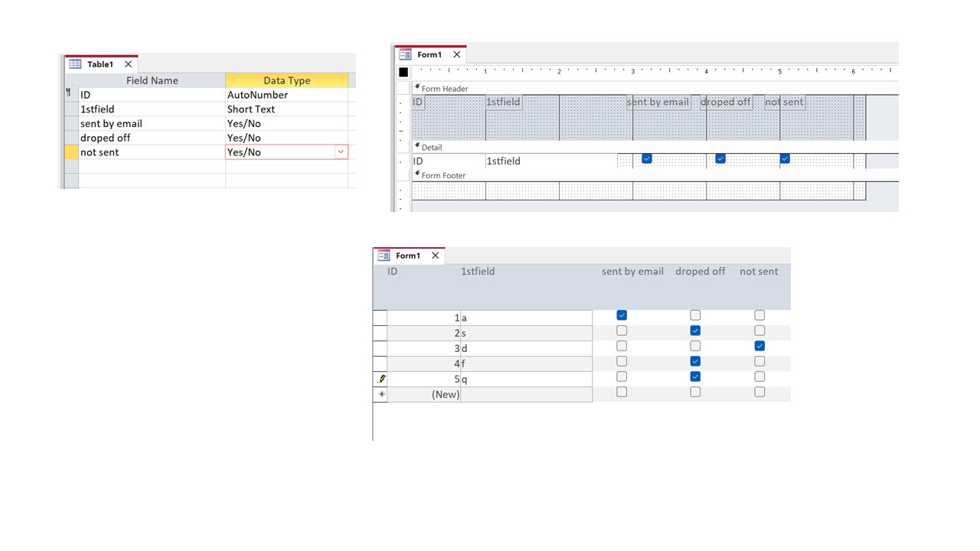Toggle the sent by email checkbox in the Detail section
The width and height of the screenshot is (980, 551).
[x=646, y=158]
